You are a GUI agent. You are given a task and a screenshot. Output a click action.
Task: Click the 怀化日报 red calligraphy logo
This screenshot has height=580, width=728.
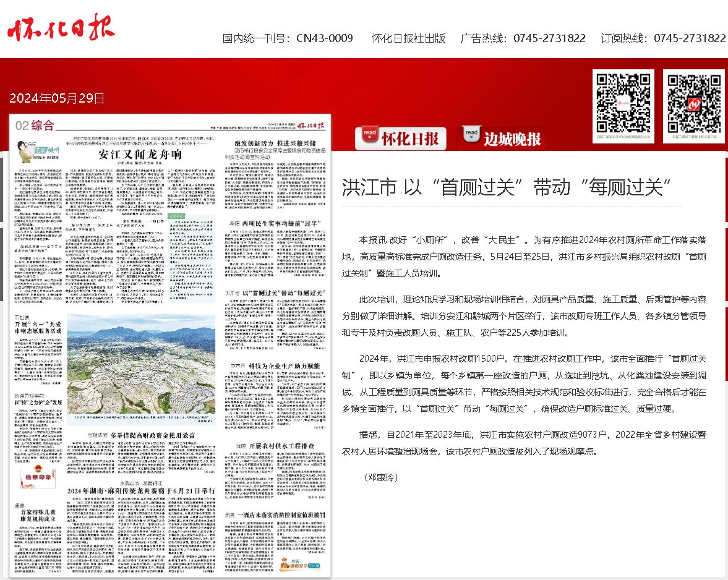(x=61, y=27)
